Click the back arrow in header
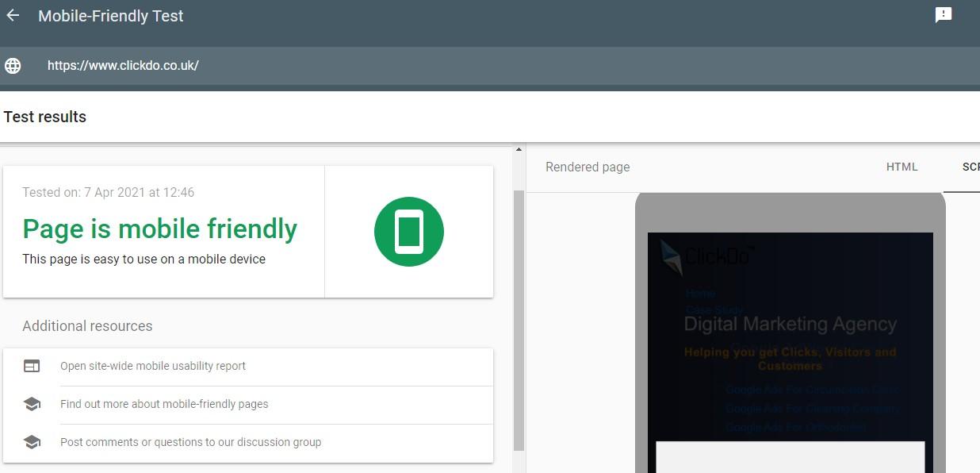Viewport: 980px width, 473px height. click(x=13, y=16)
